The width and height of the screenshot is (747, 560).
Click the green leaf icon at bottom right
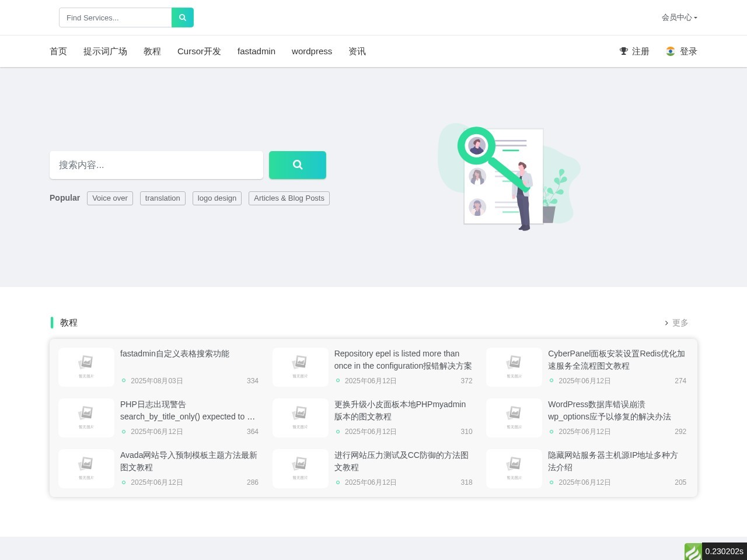[693, 551]
